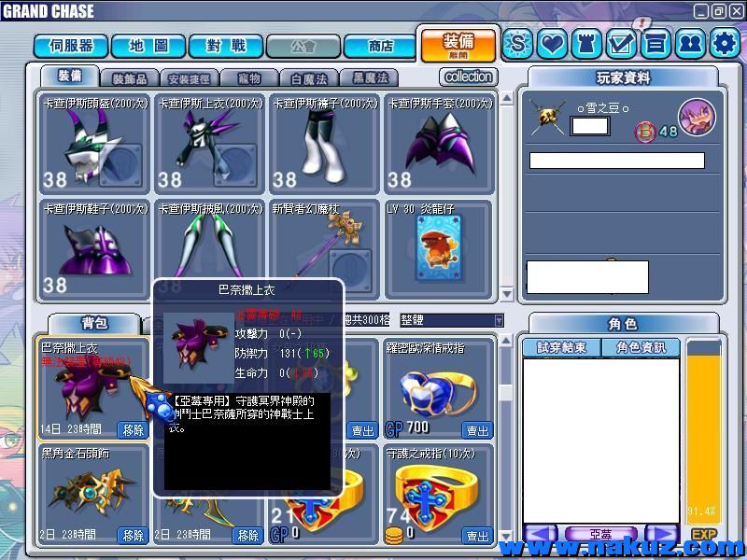Select LV 30 炎龍仔 pet card

(x=439, y=249)
